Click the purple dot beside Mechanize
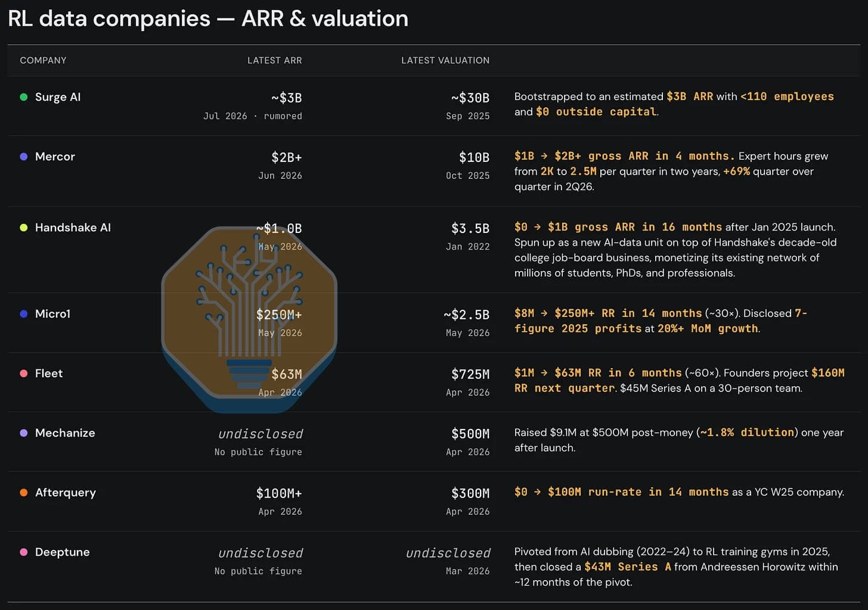868x610 pixels. coord(24,433)
